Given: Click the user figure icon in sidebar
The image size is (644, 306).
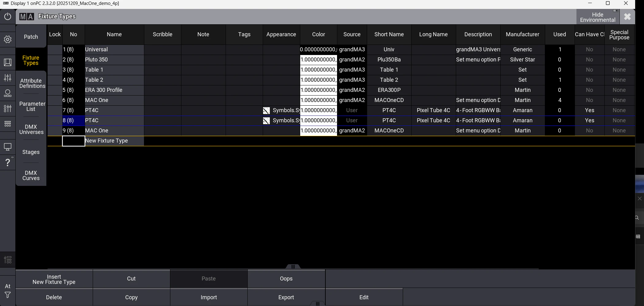Looking at the screenshot, I should [8, 93].
